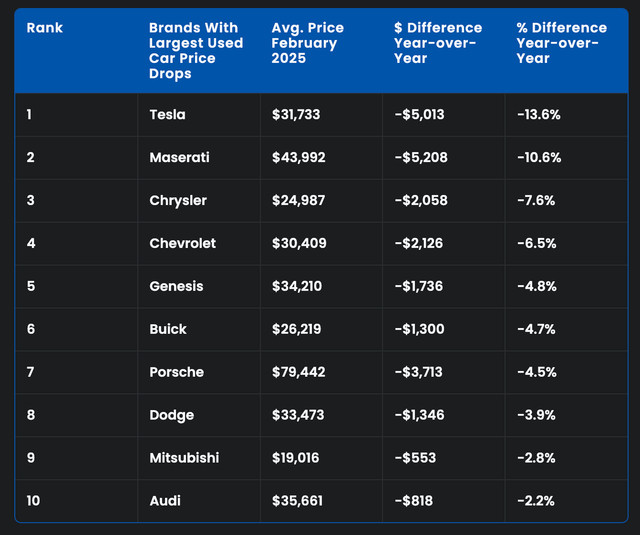The image size is (640, 535).
Task: Click the % Difference Year-over-Year header
Action: pyautogui.click(x=562, y=43)
